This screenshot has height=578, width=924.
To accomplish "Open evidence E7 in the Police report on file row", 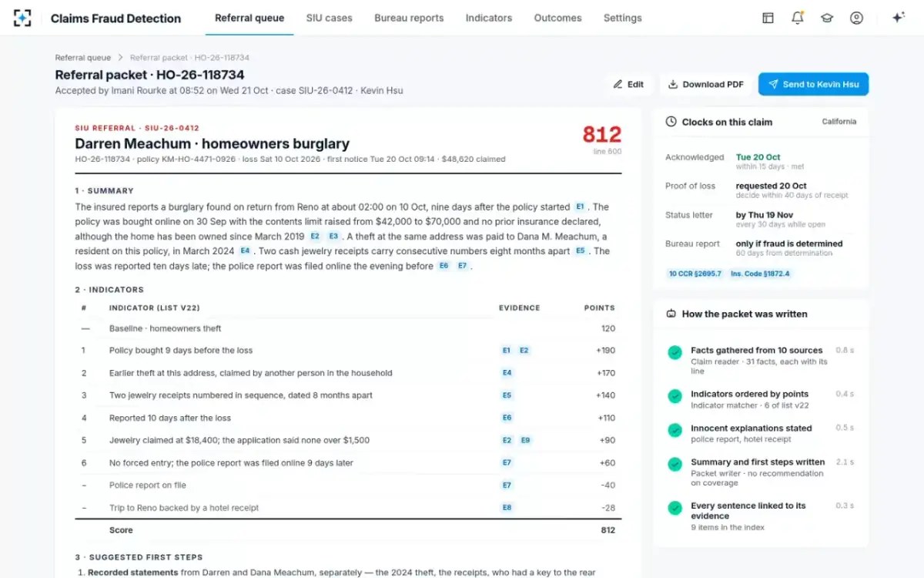I will click(507, 486).
